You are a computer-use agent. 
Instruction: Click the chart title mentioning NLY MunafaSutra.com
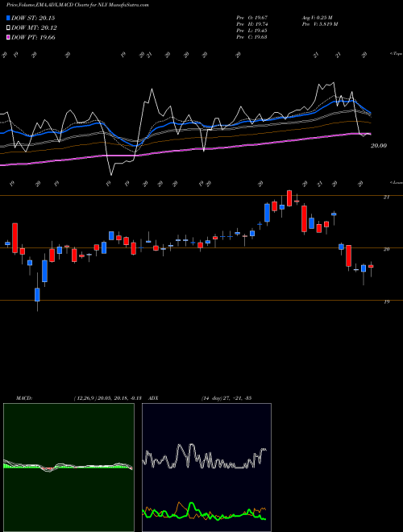tap(77, 5)
